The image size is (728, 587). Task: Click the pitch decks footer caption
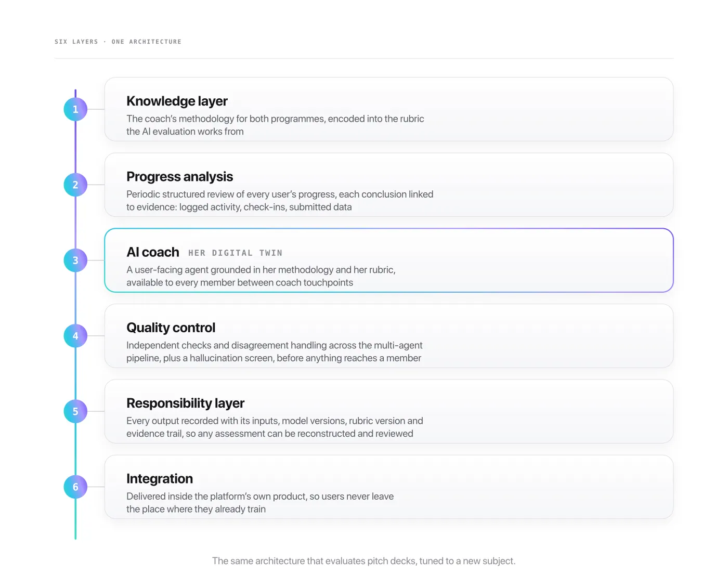point(364,561)
